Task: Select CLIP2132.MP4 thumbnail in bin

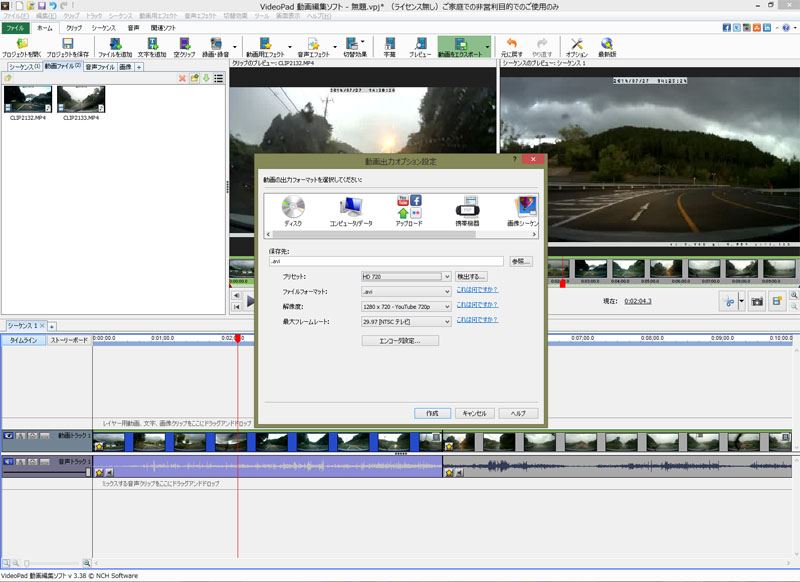Action: pos(28,99)
